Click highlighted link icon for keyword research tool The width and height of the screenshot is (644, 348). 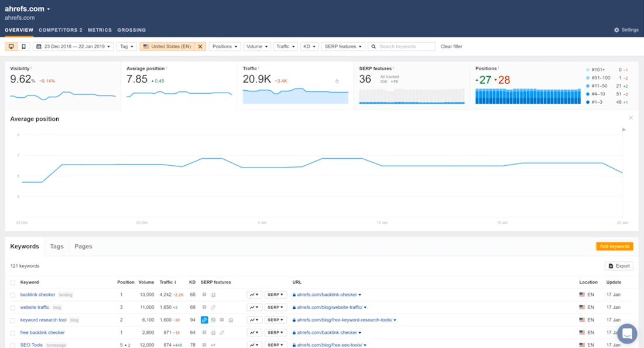click(x=204, y=320)
